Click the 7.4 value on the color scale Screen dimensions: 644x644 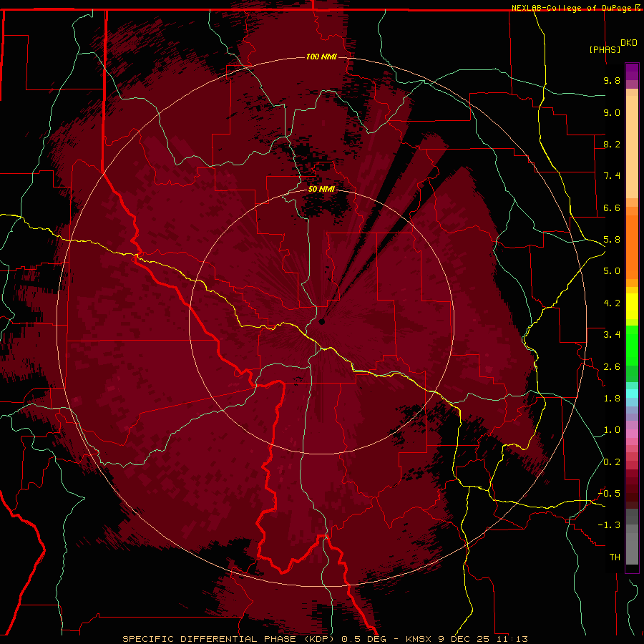click(612, 176)
